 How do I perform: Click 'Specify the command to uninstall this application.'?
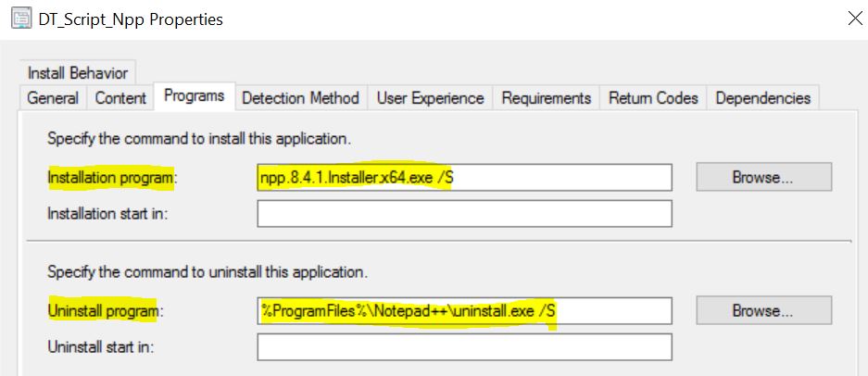click(207, 272)
